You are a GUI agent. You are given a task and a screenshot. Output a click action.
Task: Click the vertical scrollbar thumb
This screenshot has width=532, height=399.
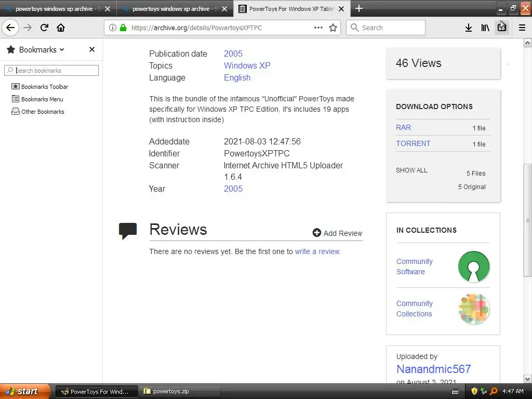pos(527,220)
